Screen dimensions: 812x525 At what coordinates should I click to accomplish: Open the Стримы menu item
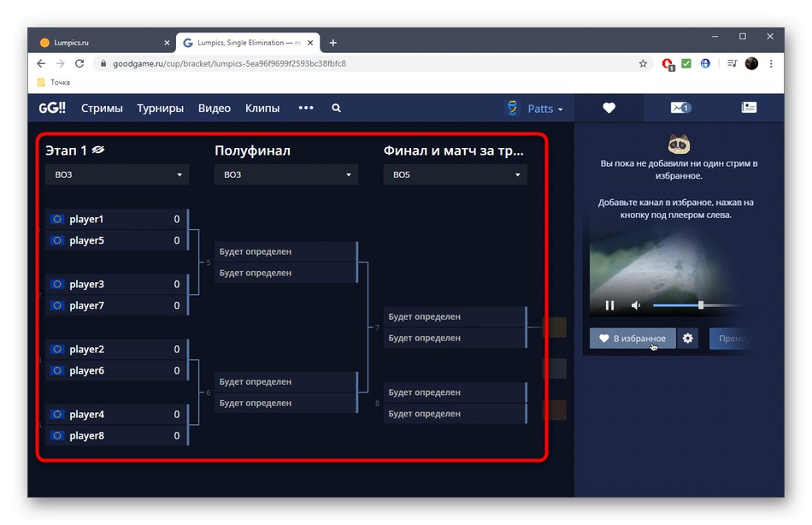tap(102, 108)
